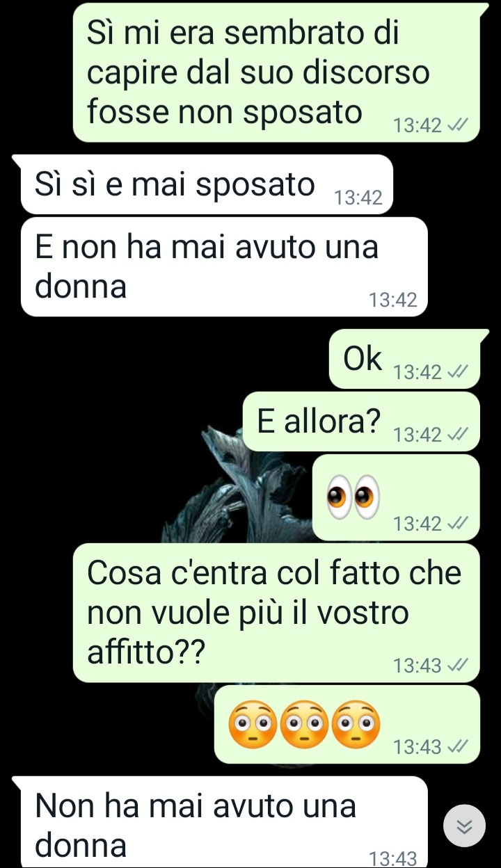This screenshot has height=868, width=501.
Task: Select the 'E non ha mai avuto una donna' bubble
Action: click(224, 267)
